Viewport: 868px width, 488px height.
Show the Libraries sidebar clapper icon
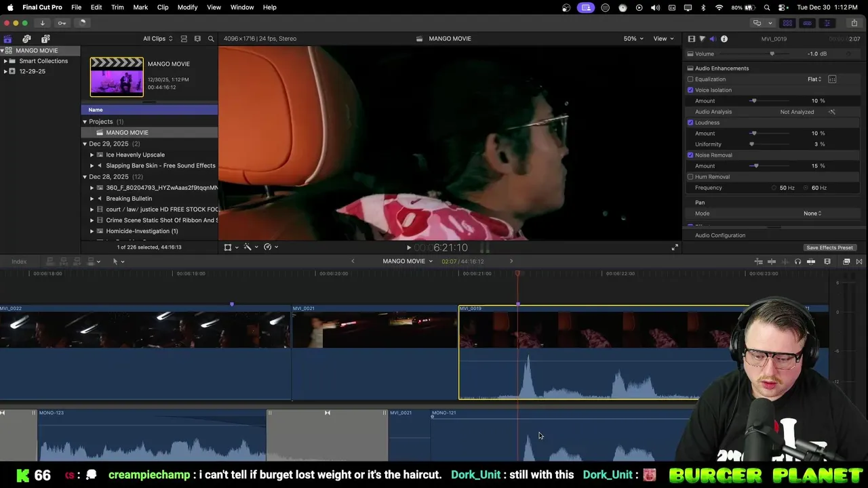click(7, 39)
